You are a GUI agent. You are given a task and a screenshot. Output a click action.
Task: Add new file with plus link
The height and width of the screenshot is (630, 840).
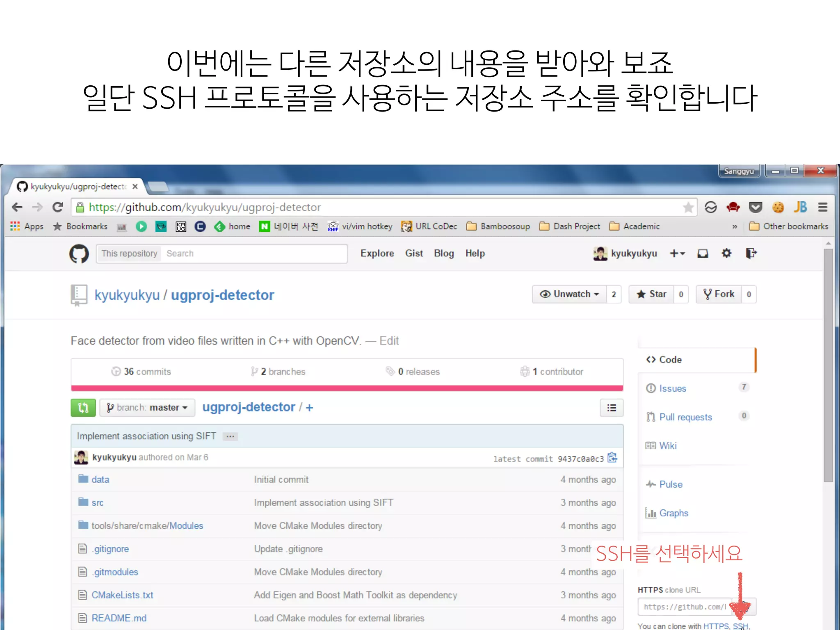(309, 407)
